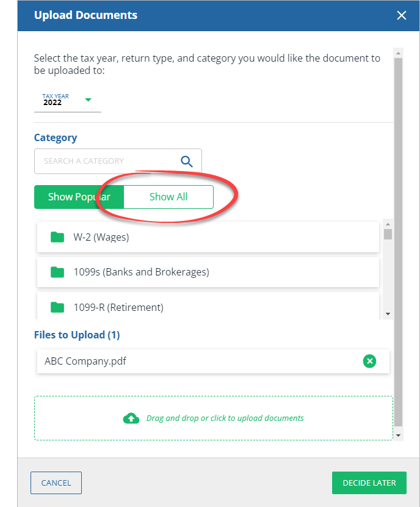The width and height of the screenshot is (420, 507).
Task: Click the 1099s folder icon
Action: 57,272
